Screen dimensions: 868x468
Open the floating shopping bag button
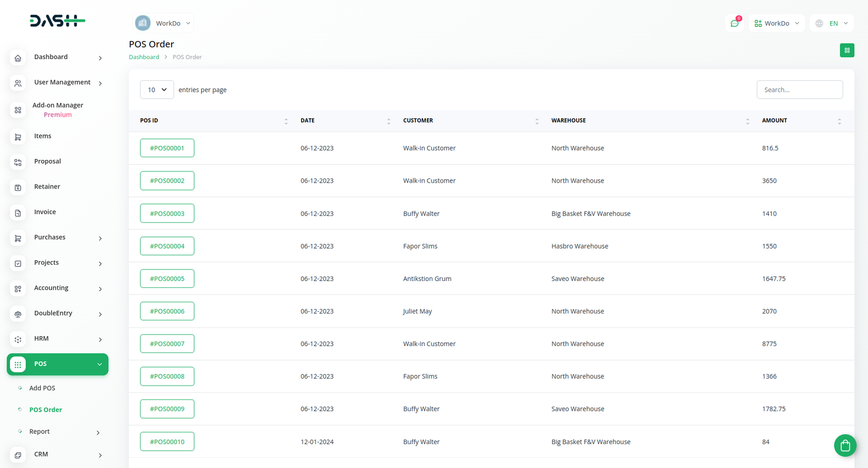pos(845,446)
